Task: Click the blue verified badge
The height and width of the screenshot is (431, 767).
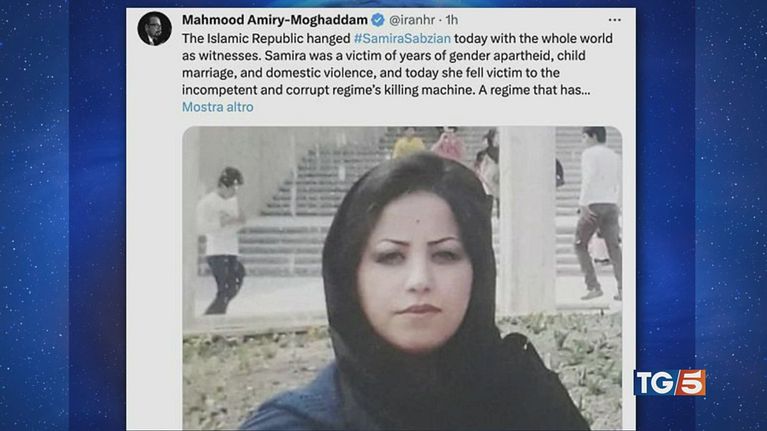Action: (378, 20)
